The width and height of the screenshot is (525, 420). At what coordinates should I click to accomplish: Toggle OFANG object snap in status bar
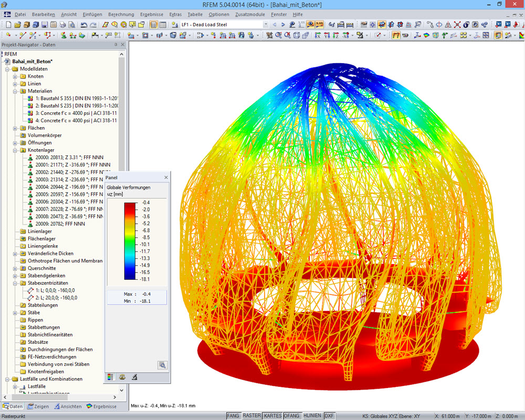click(292, 416)
